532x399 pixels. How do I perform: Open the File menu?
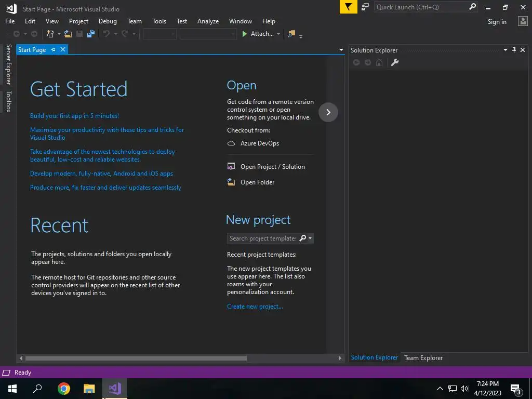tap(10, 21)
